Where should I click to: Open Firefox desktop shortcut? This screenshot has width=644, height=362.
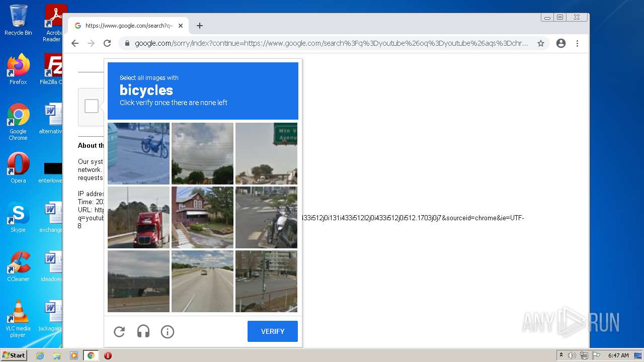click(x=18, y=69)
